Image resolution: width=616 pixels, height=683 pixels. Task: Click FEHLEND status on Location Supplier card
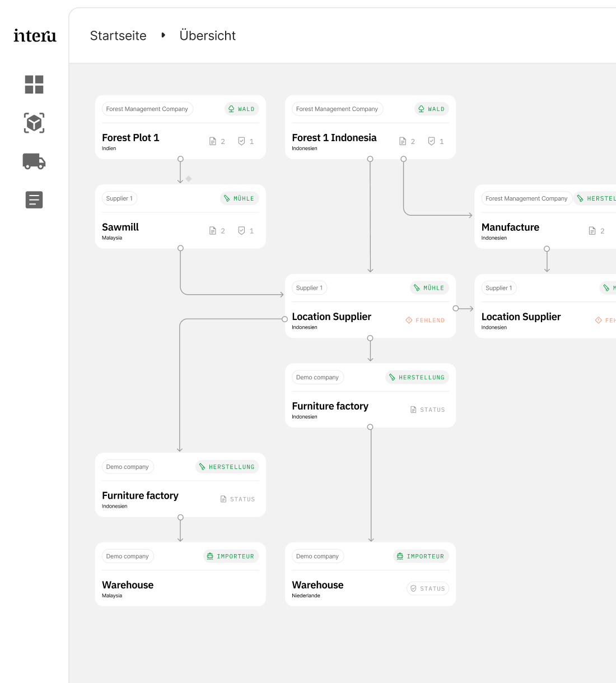425,320
